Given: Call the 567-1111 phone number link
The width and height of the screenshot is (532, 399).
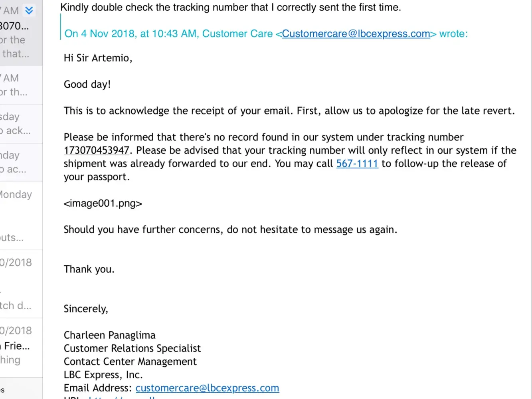Looking at the screenshot, I should click(x=357, y=164).
